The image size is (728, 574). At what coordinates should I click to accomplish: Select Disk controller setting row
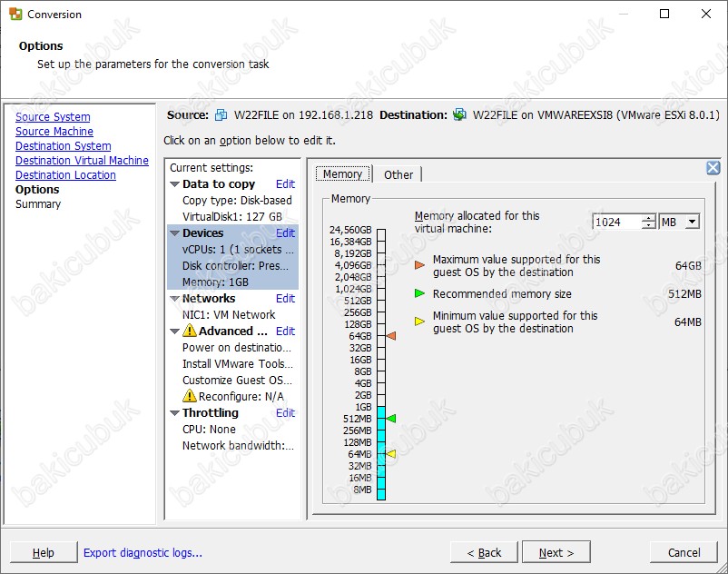232,265
